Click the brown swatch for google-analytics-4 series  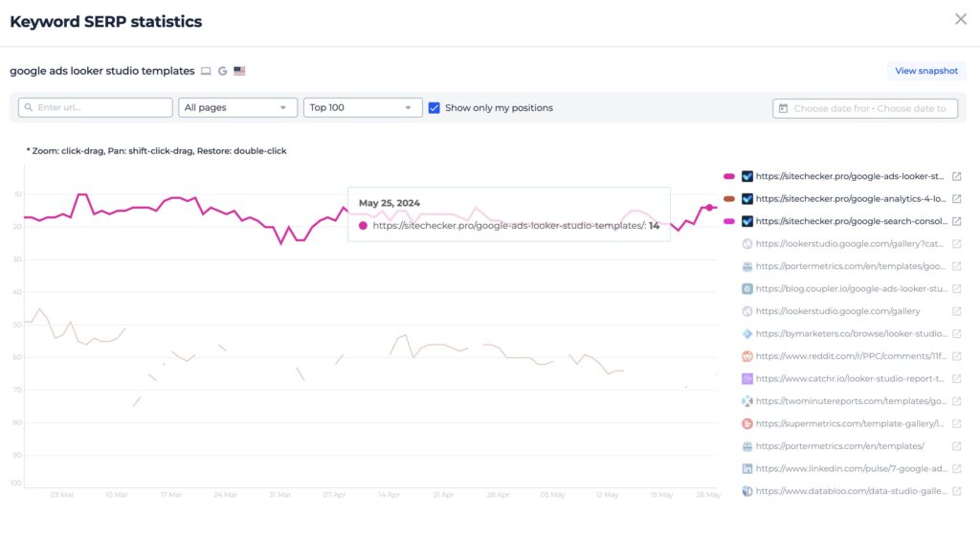[729, 199]
